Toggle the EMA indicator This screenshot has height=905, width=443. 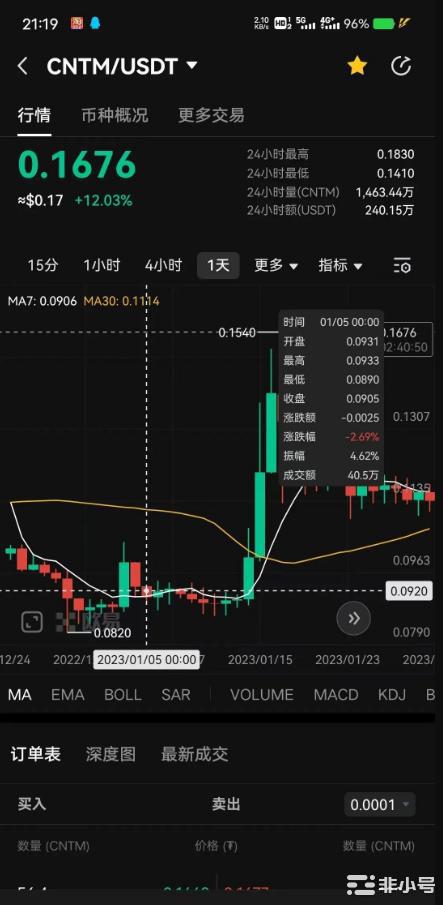(67, 695)
